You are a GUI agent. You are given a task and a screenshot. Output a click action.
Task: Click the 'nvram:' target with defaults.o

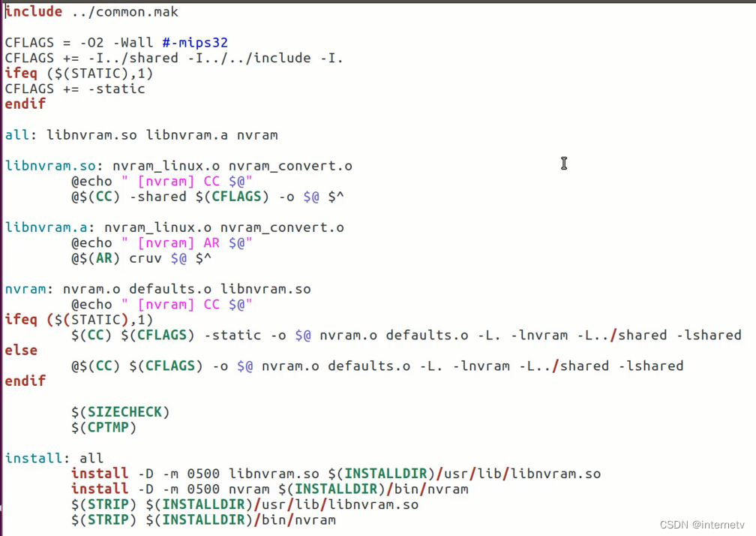(158, 289)
